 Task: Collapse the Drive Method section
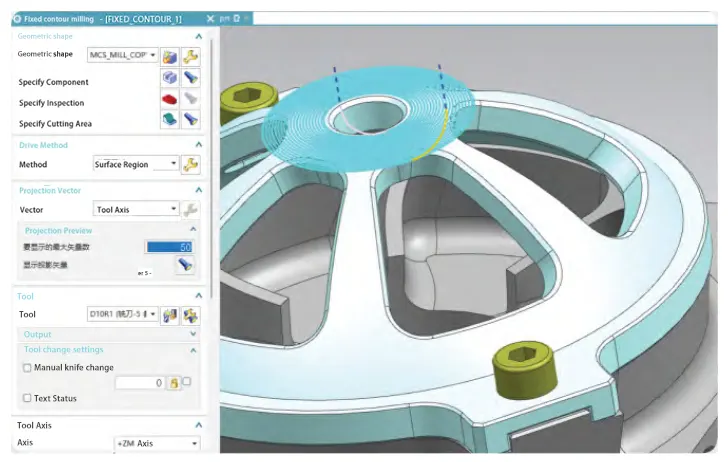coord(199,145)
